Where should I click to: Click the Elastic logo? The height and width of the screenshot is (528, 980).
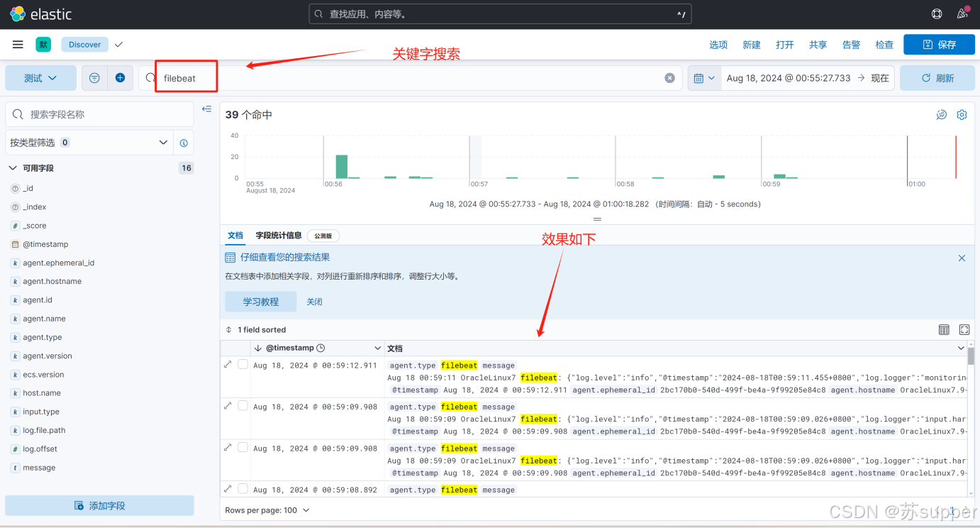[x=40, y=13]
